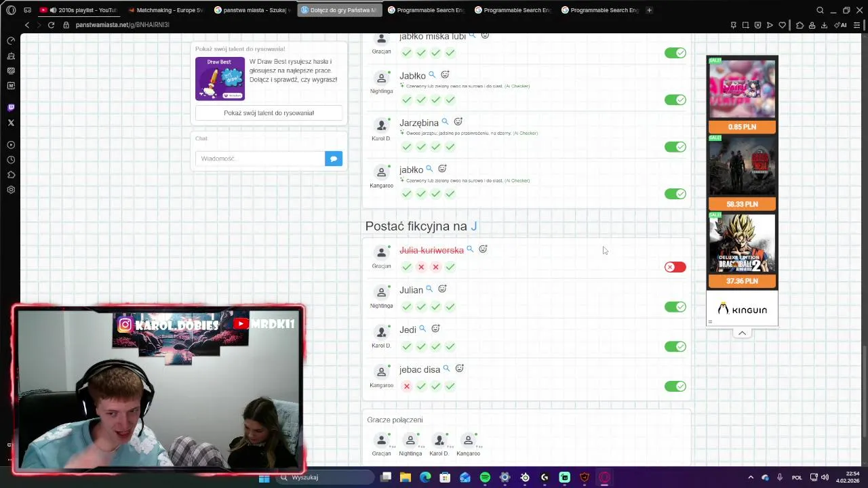Toggle approval for Kangaroo's jabłko answer
Screen dimensions: 868x488
[675, 194]
